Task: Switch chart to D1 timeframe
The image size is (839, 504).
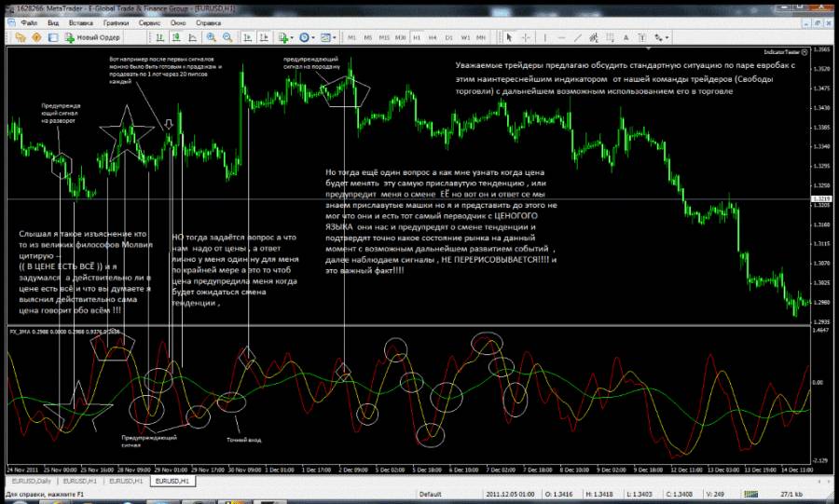Action: (x=449, y=37)
